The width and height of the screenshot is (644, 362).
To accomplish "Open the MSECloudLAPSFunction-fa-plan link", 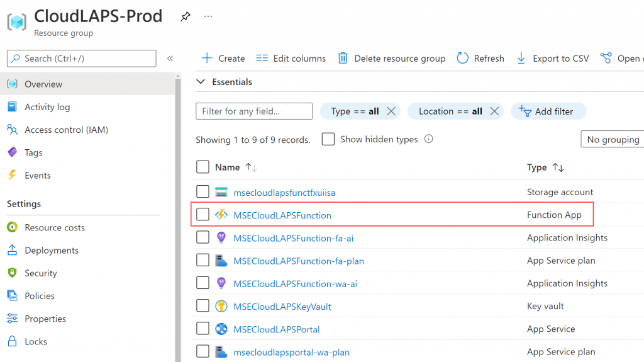I will coord(299,261).
